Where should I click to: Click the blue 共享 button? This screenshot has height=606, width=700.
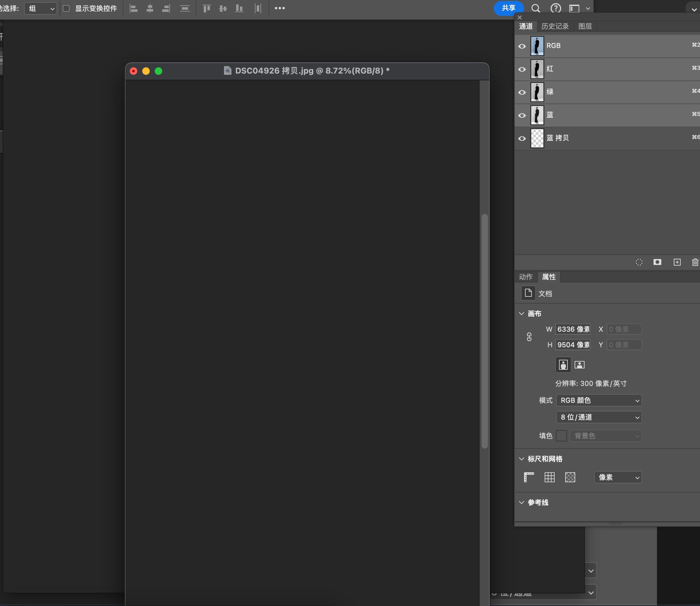(508, 8)
